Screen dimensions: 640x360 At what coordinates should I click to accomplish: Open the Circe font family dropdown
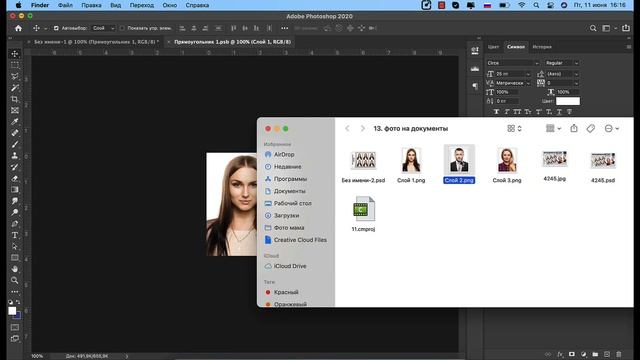(513, 63)
